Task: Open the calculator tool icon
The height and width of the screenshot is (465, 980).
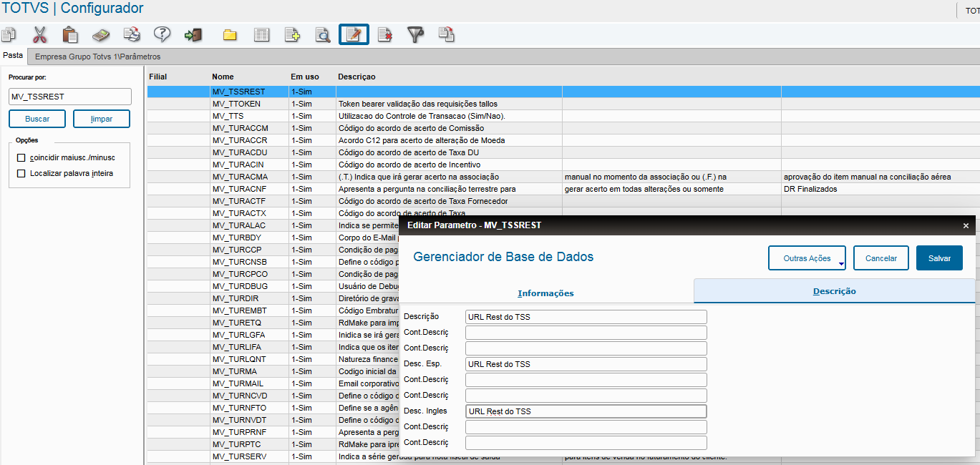Action: click(x=101, y=34)
